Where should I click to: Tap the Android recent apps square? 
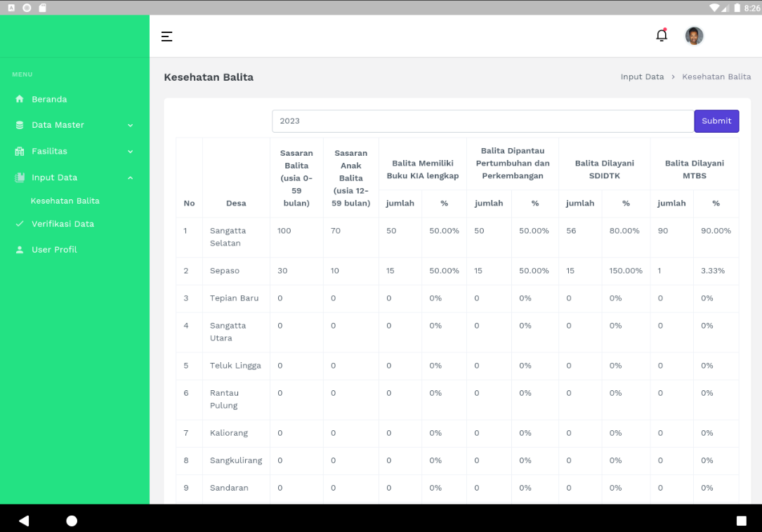tap(741, 521)
